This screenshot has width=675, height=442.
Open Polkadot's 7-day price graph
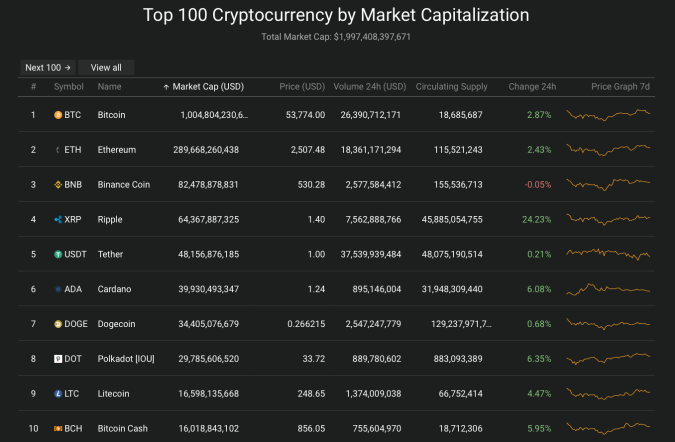coord(608,359)
